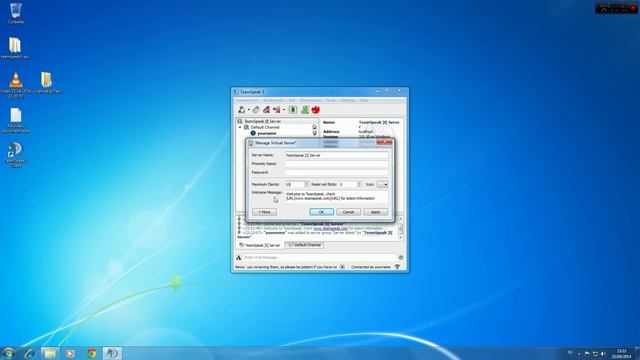The image size is (640, 360).
Task: Click the Connected as yourname status text
Action: click(371, 267)
